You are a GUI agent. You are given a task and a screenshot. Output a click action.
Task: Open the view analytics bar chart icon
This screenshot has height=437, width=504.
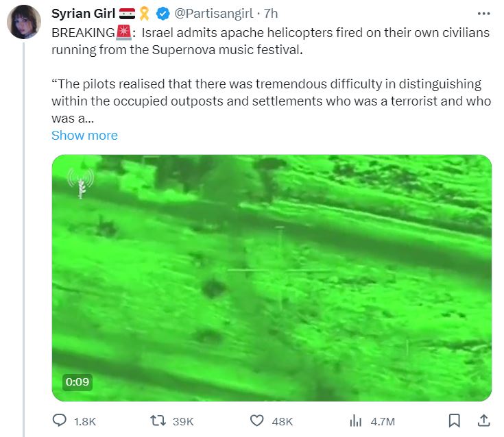[x=355, y=421]
